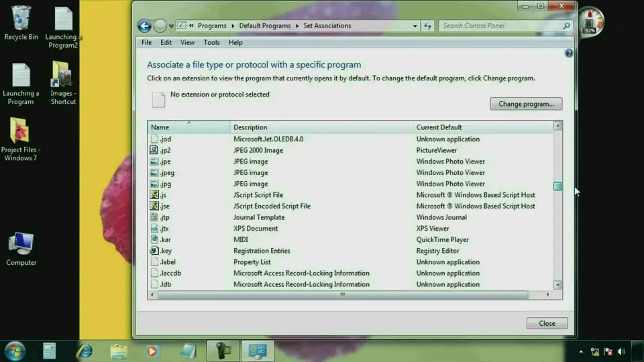The width and height of the screenshot is (644, 362).
Task: Click the Journal Template description
Action: [x=259, y=217]
